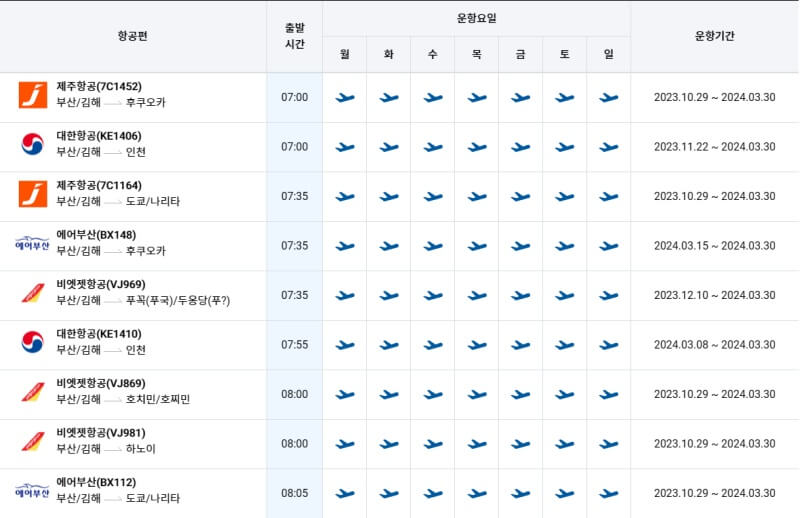Click the 금 (Friday) plane icon for 7C1164
Viewport: 800px width, 518px height.
pos(521,196)
